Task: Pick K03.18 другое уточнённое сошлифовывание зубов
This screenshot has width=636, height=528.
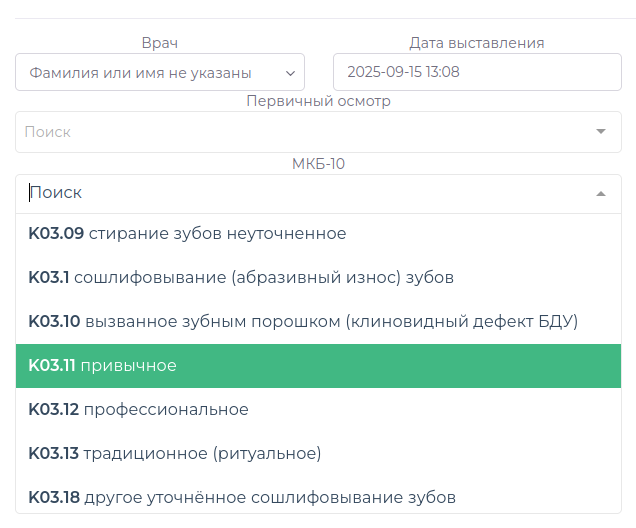Action: [242, 497]
